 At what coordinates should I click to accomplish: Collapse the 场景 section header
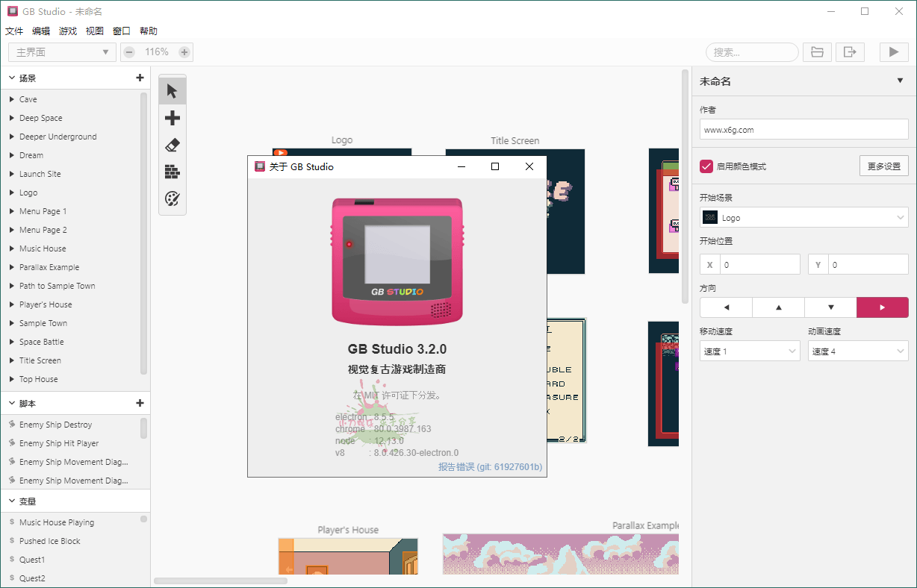(12, 77)
